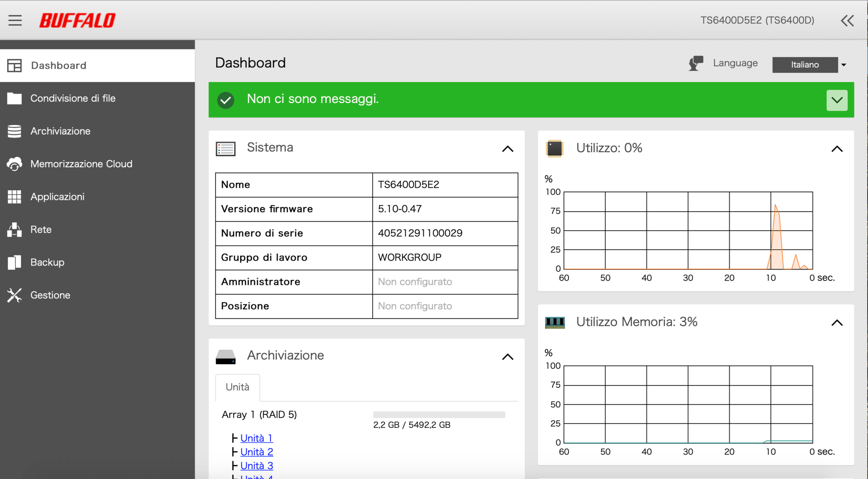Select Applicazioni in sidebar
This screenshot has height=479, width=868.
97,197
